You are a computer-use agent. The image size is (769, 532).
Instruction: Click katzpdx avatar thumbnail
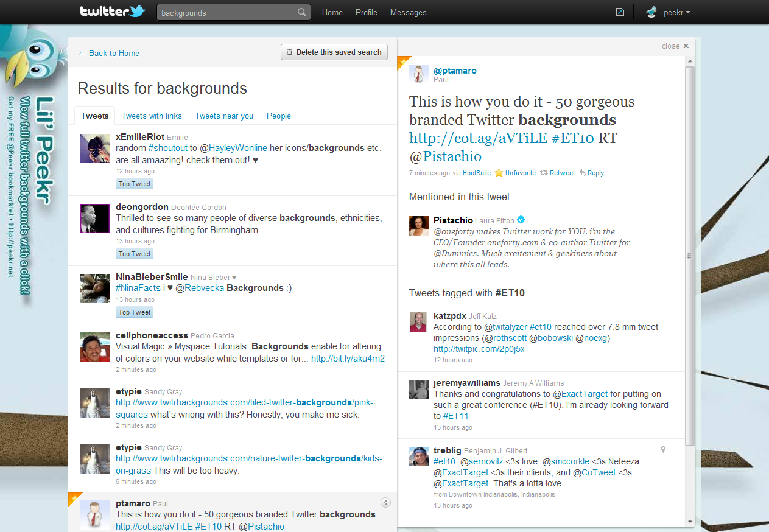[418, 321]
